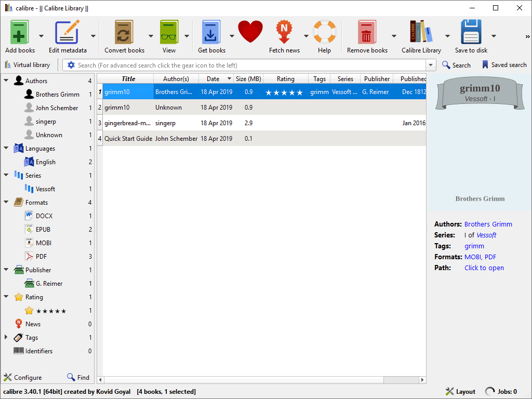Click the G. Reimer publisher item
The width and height of the screenshot is (532, 399).
[x=49, y=283]
